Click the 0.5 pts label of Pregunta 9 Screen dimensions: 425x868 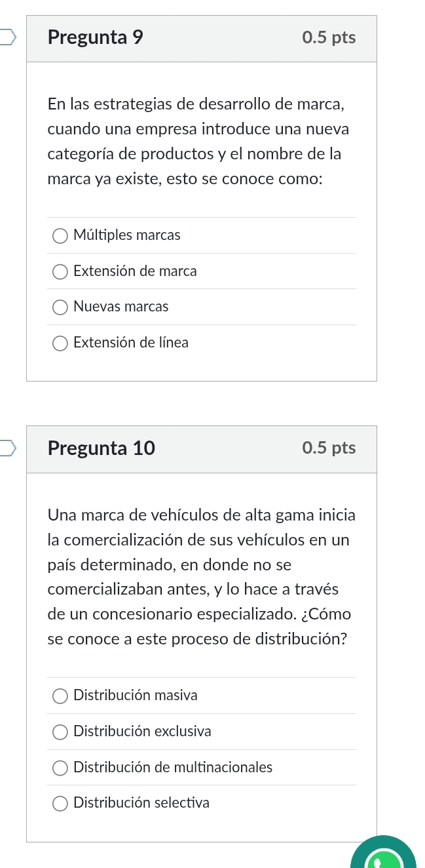[329, 37]
